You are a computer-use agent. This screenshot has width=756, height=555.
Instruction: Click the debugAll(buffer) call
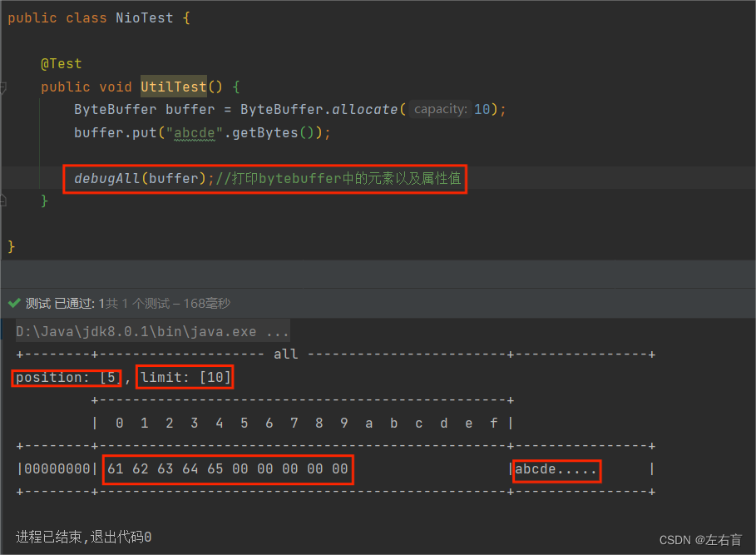(x=141, y=178)
